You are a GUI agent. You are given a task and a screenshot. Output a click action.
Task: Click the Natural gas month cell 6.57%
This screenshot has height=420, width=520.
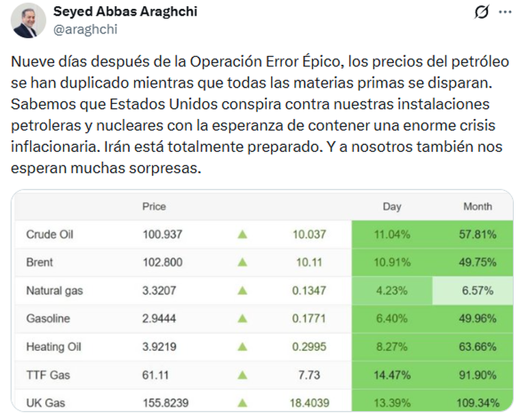pos(478,291)
